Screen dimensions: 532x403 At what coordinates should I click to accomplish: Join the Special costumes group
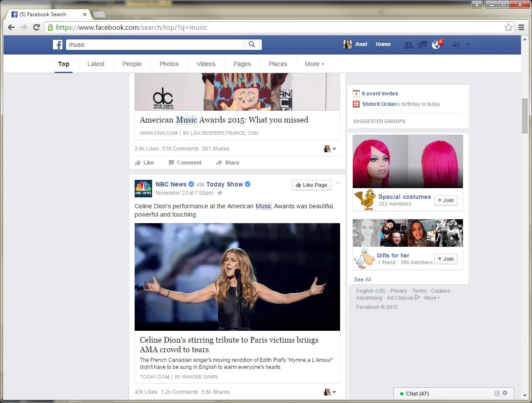click(x=445, y=200)
